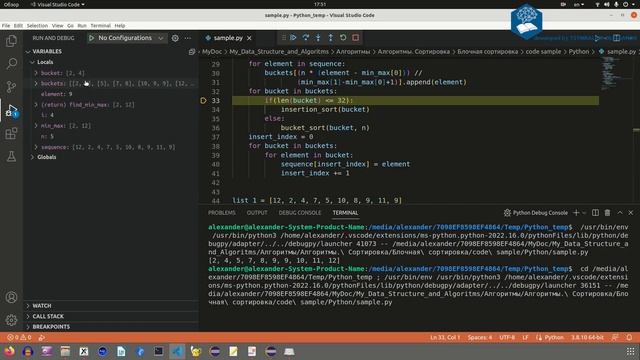Click Continue in debug toolbar
Viewport: 640px width, 360px height.
(x=293, y=38)
